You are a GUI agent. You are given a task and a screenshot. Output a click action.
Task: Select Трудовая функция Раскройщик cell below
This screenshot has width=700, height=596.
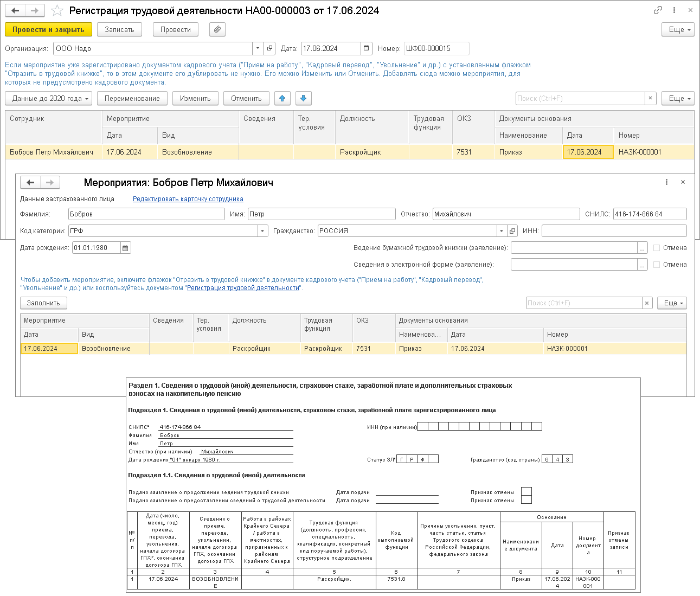pos(326,349)
